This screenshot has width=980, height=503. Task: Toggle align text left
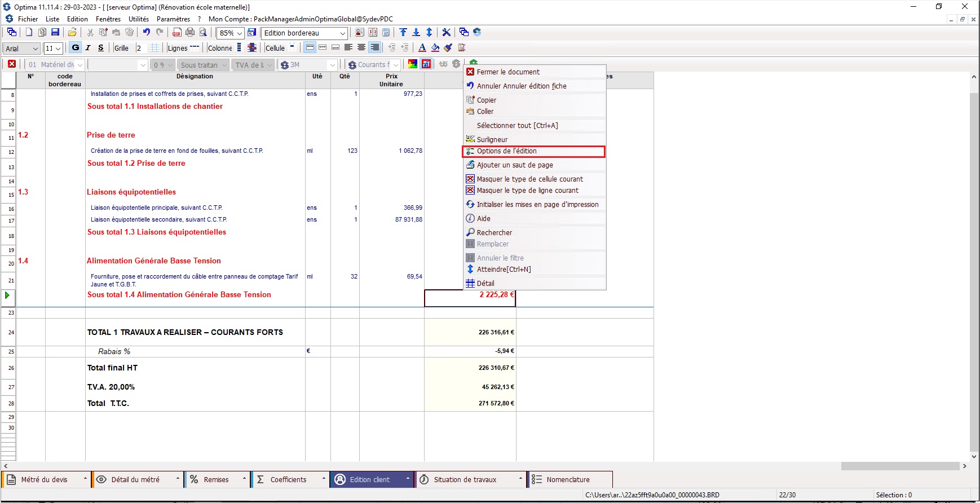(x=348, y=48)
